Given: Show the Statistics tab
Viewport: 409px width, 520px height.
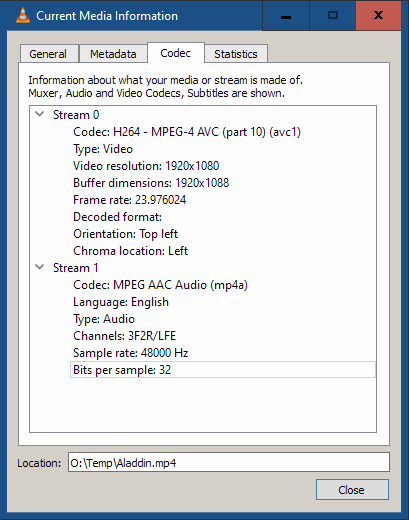Looking at the screenshot, I should (236, 54).
